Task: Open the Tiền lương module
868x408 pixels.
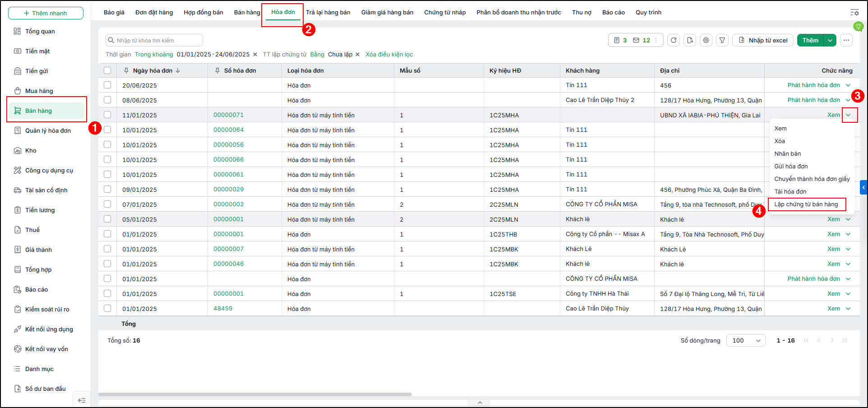Action: click(x=40, y=210)
